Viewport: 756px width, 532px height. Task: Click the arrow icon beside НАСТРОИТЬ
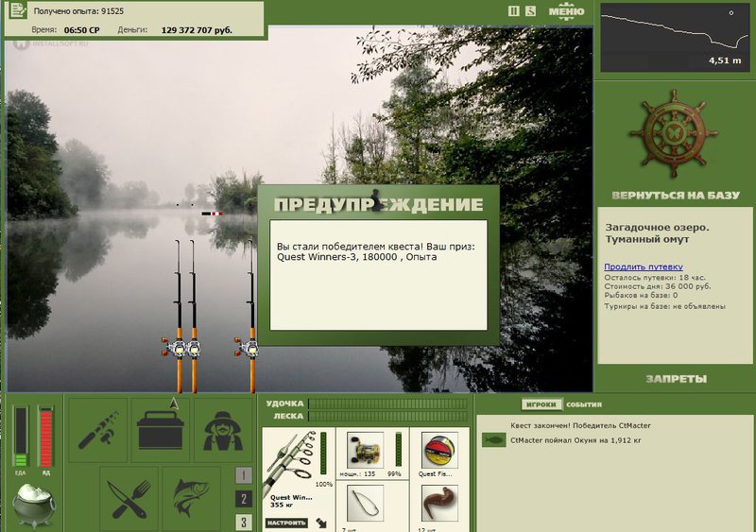(x=321, y=523)
